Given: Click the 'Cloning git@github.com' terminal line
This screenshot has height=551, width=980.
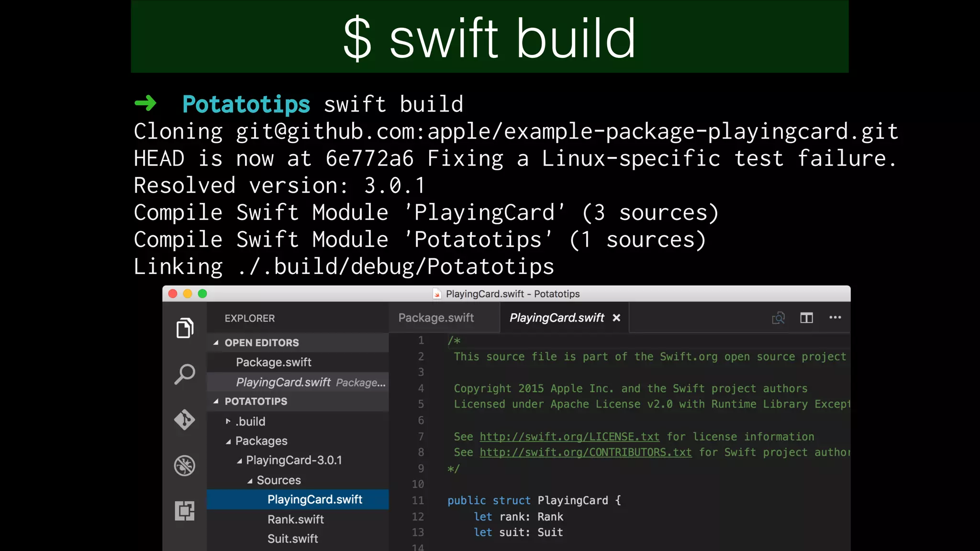Looking at the screenshot, I should 516,132.
